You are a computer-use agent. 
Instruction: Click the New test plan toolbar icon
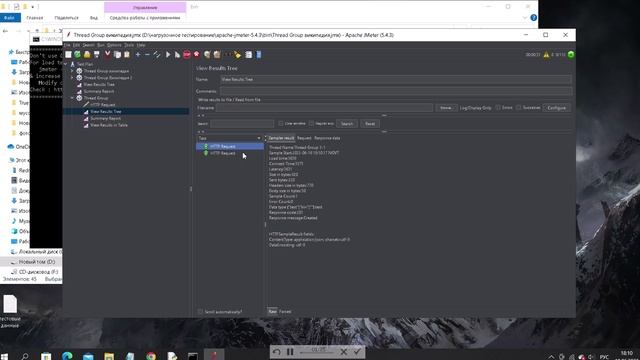[68, 55]
